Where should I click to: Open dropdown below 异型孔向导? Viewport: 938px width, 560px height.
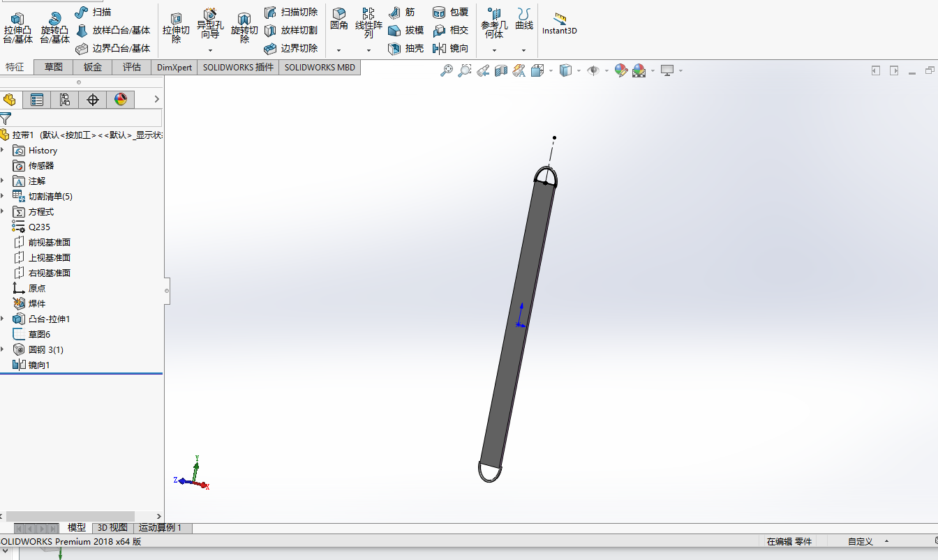tap(210, 50)
